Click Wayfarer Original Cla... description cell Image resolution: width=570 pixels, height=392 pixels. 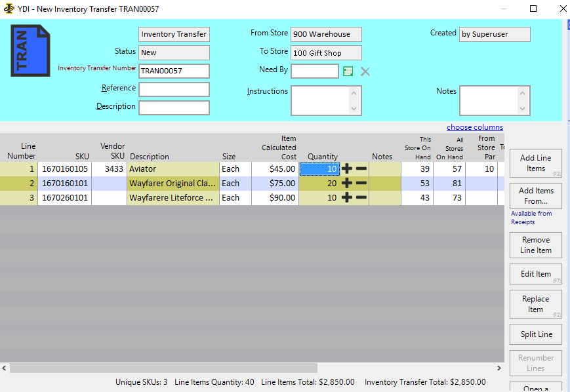tap(173, 184)
